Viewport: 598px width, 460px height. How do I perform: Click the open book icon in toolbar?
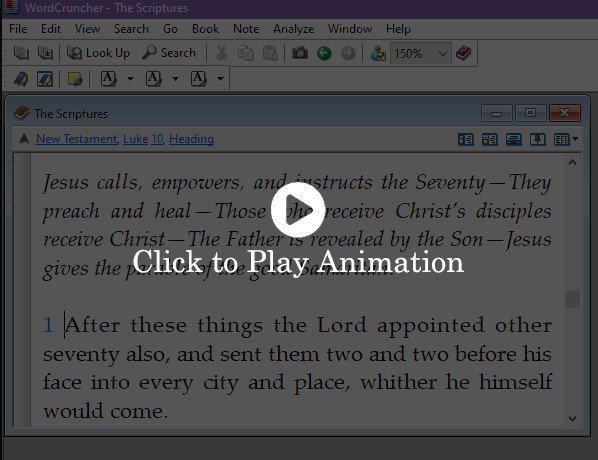pos(21,53)
